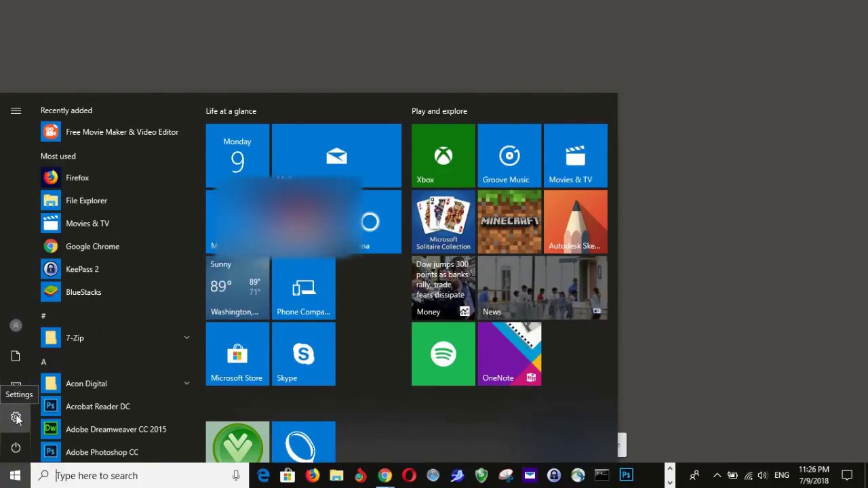Click the taskbar search box

tap(140, 476)
